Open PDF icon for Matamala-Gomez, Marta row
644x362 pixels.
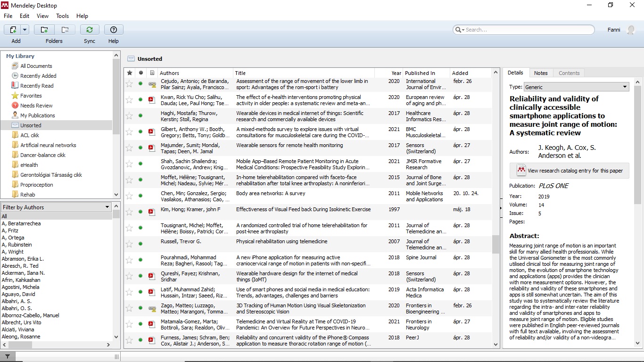point(152,324)
